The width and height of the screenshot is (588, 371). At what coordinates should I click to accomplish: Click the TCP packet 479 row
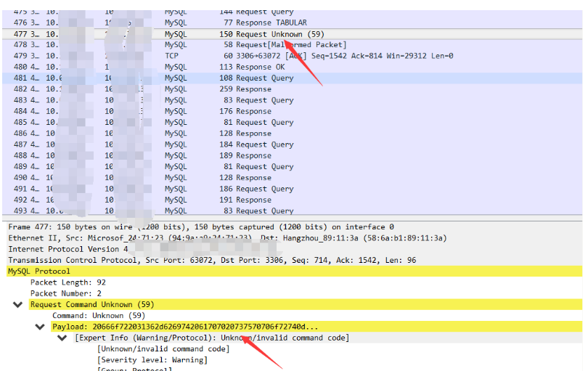290,56
